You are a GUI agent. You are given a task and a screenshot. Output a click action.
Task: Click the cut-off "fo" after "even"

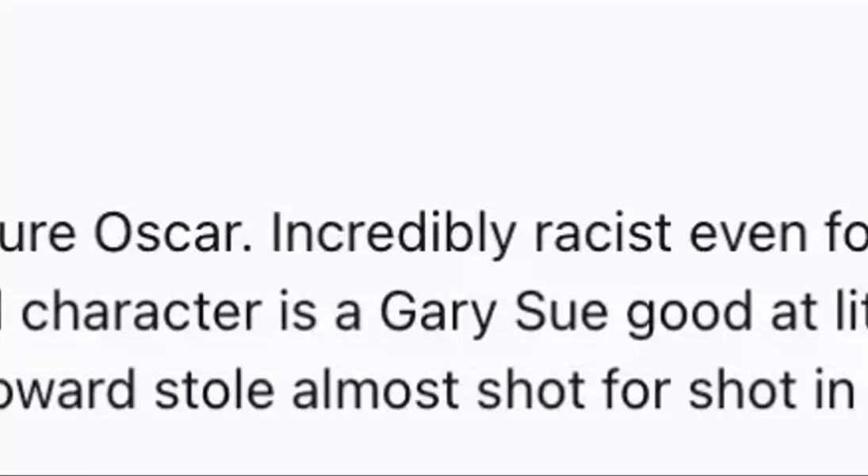[x=847, y=236]
